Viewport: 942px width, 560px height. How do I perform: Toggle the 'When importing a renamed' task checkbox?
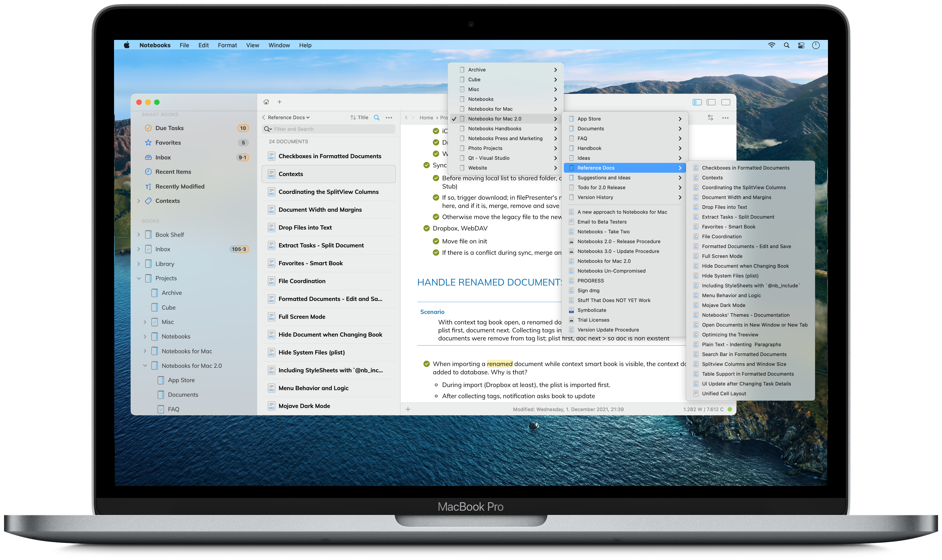(426, 364)
